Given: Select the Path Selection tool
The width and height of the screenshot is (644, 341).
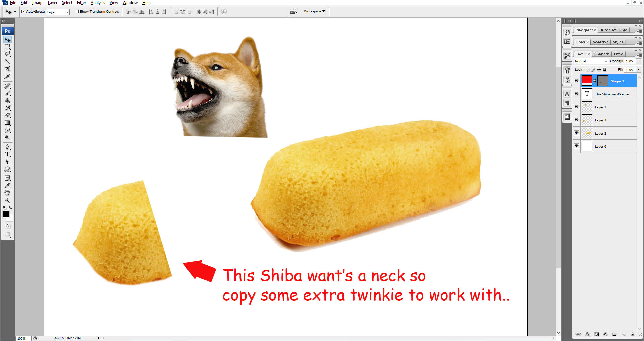Looking at the screenshot, I should coord(7,162).
